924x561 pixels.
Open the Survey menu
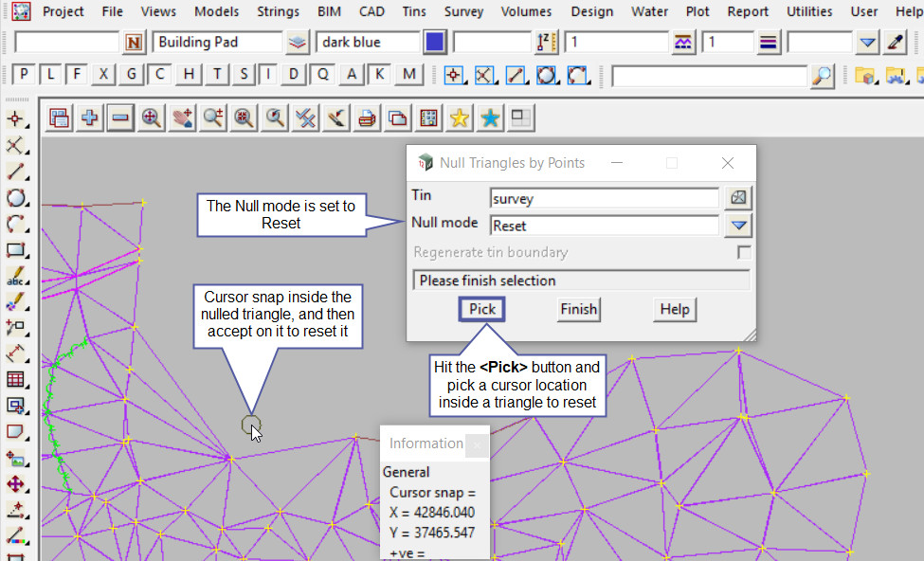[x=463, y=11]
